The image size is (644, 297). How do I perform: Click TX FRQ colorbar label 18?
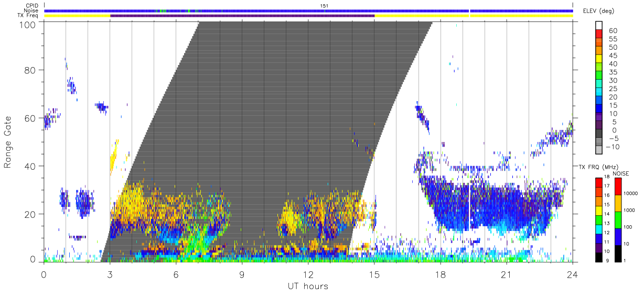[x=607, y=178]
